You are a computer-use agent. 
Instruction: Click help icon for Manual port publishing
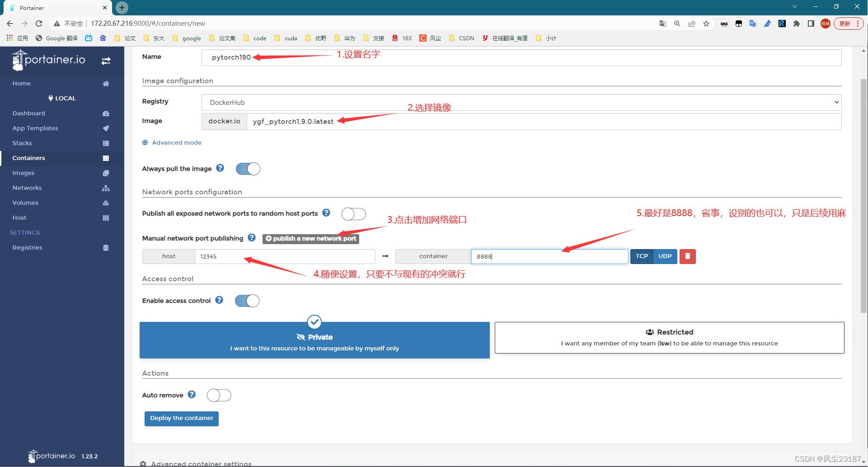coord(252,238)
